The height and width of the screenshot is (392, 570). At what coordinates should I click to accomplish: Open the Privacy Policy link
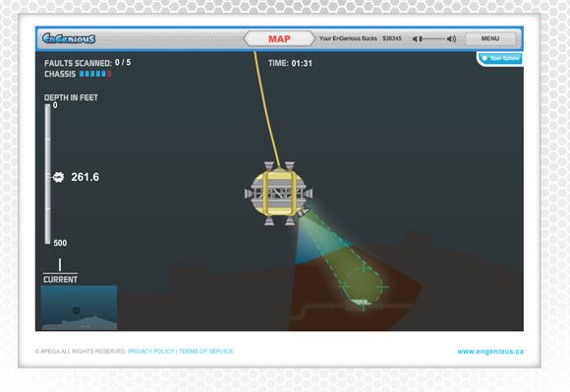[x=151, y=352]
